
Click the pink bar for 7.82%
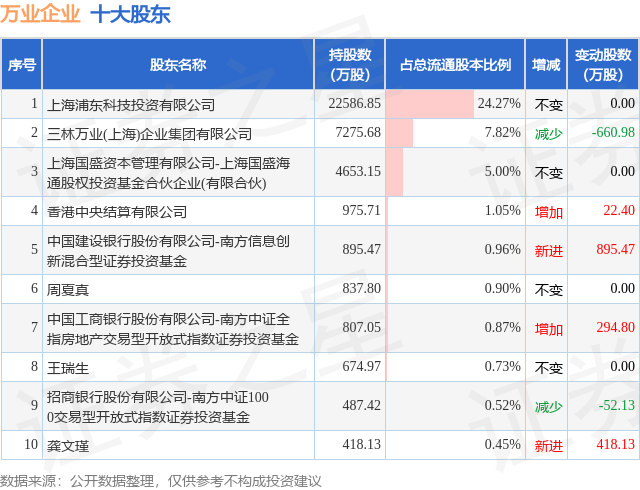[400, 133]
